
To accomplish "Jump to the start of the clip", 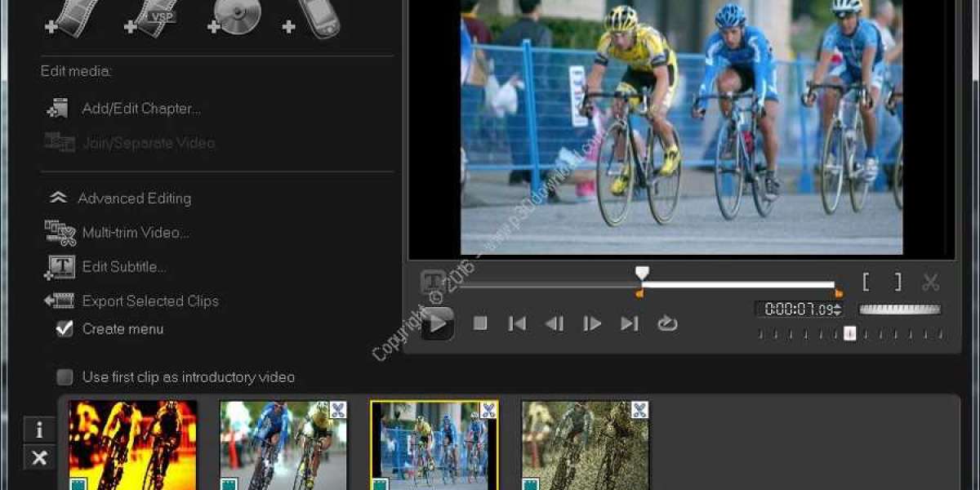I will click(x=517, y=323).
